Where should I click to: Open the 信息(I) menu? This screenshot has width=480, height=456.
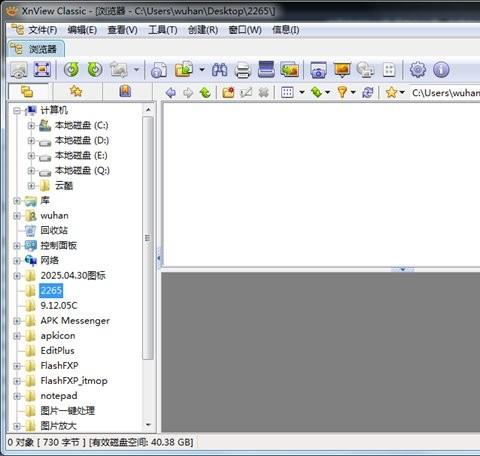point(286,30)
